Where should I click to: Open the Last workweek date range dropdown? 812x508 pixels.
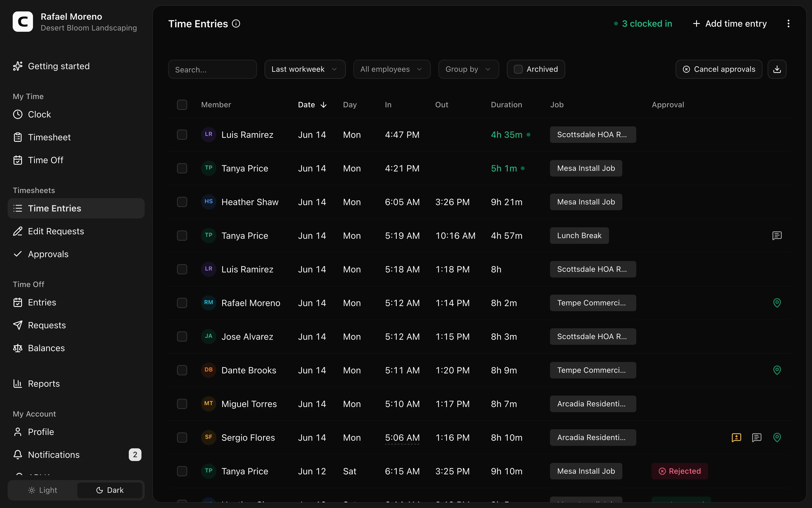(x=305, y=69)
